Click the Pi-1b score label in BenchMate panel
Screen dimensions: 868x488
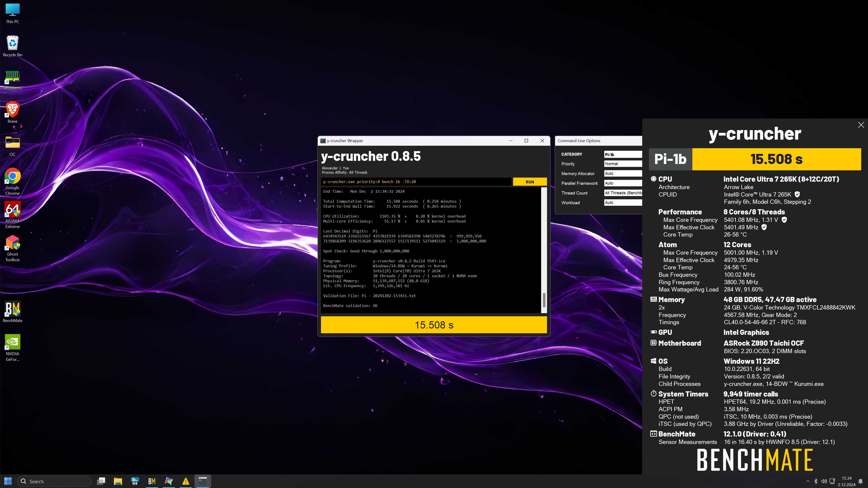[x=670, y=159]
